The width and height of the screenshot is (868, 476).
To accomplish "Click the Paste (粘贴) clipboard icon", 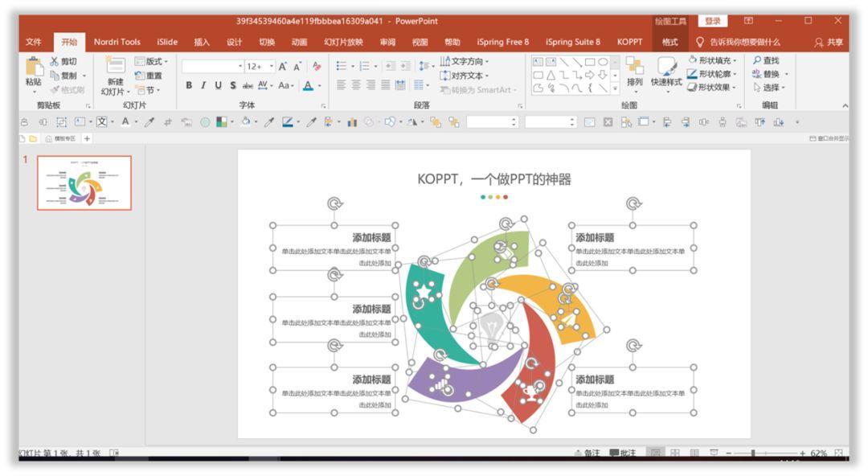I will [34, 67].
